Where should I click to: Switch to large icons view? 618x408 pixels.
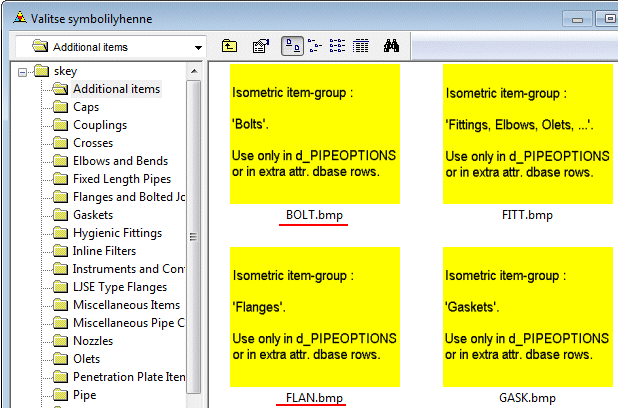coord(293,45)
